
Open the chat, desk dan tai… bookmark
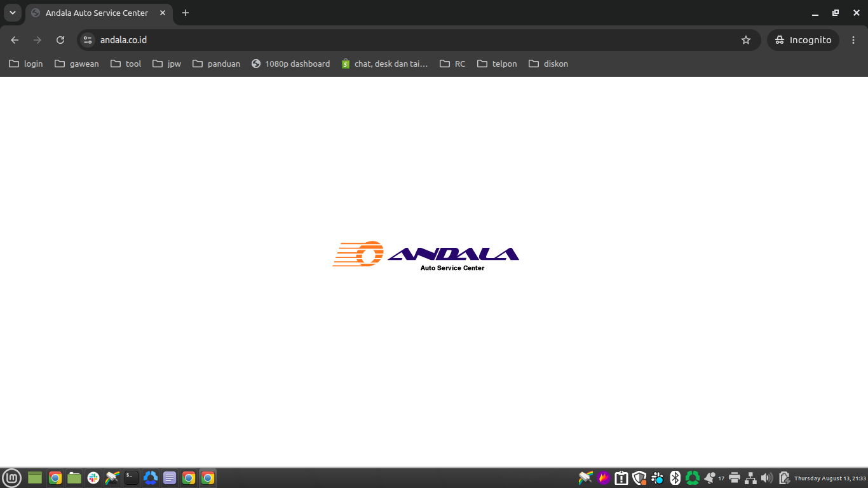384,64
